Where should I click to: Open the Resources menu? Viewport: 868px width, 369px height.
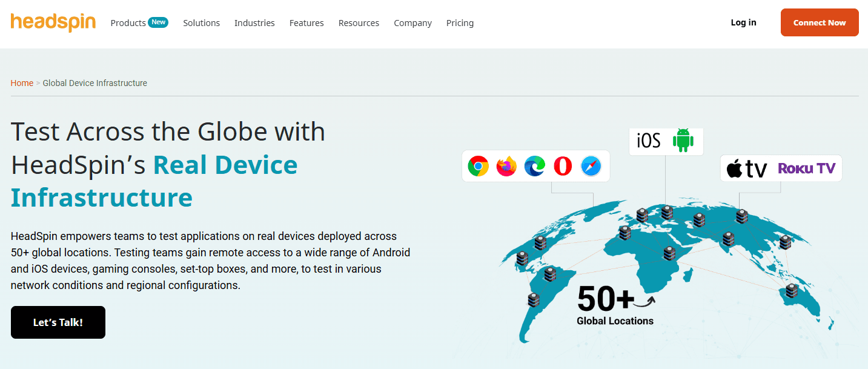359,23
